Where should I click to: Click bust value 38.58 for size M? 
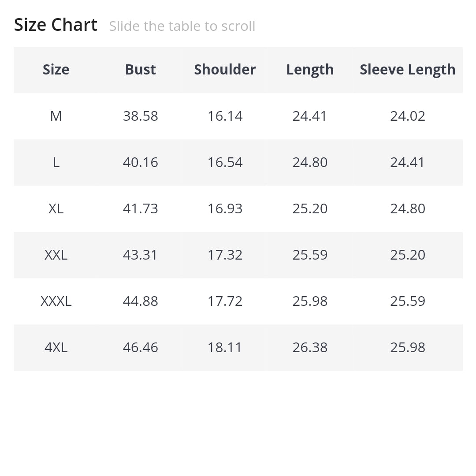tap(141, 116)
